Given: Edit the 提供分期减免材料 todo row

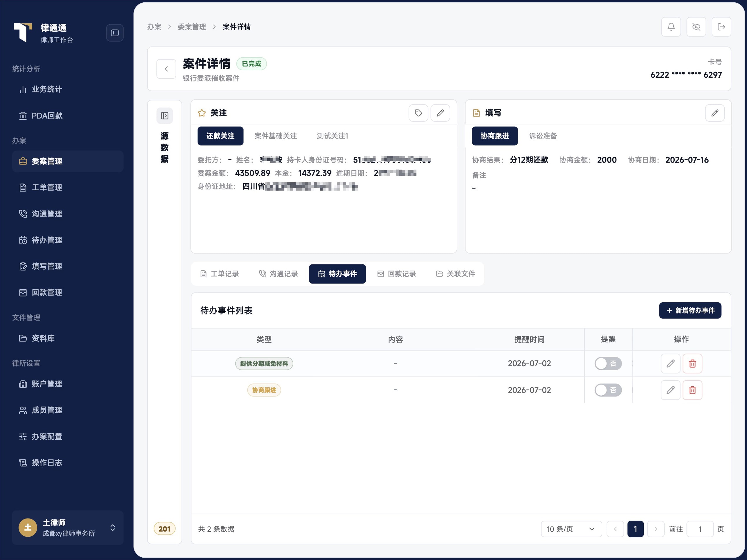Looking at the screenshot, I should 670,364.
